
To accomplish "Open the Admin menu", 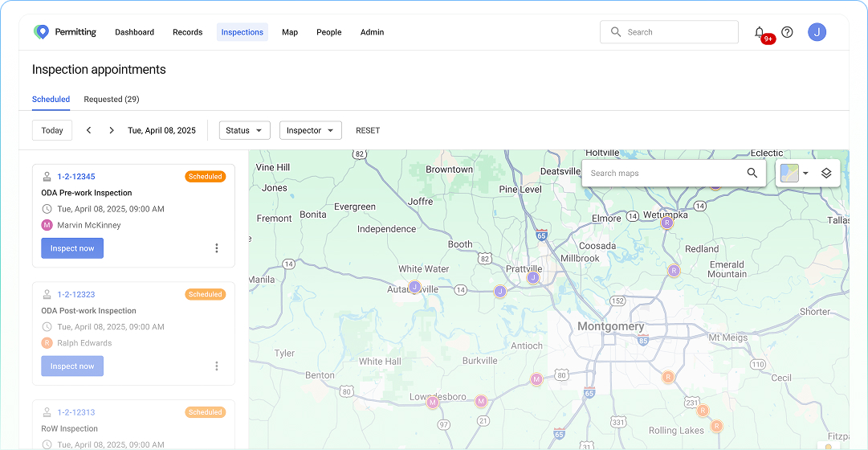I will tap(372, 32).
